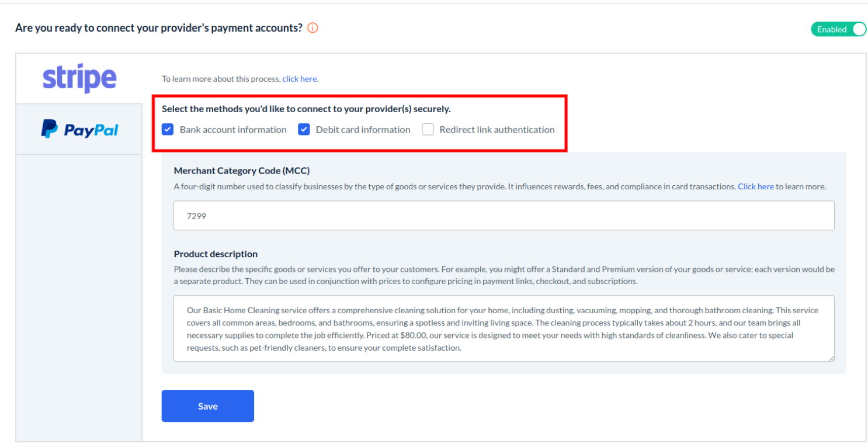Switch to the Stripe tab
The image size is (868, 443).
(79, 78)
